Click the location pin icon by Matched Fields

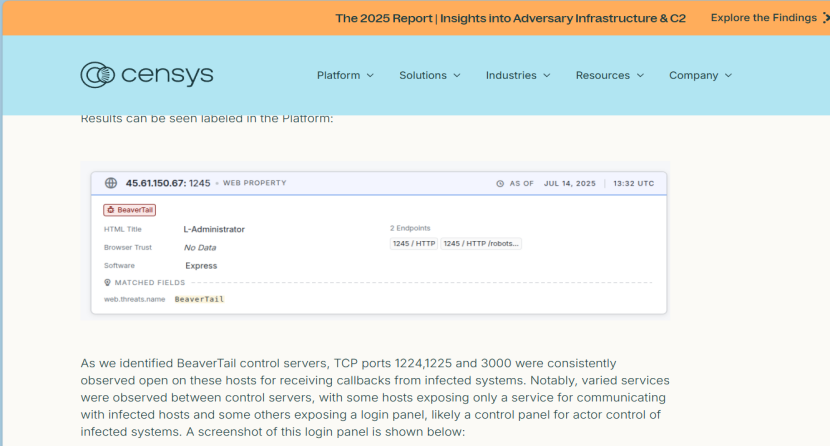point(107,282)
